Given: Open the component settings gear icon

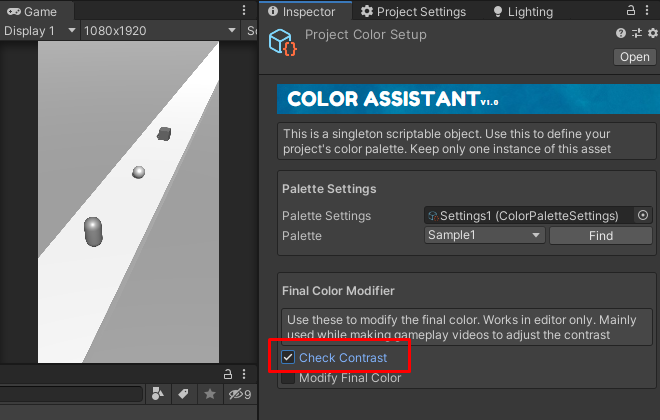Looking at the screenshot, I should pos(653,33).
